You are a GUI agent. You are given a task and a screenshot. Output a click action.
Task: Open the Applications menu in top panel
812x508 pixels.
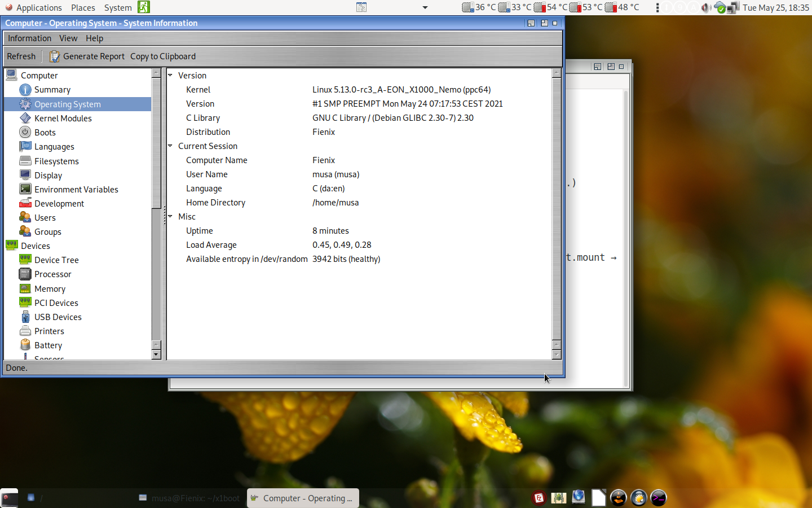coord(34,7)
